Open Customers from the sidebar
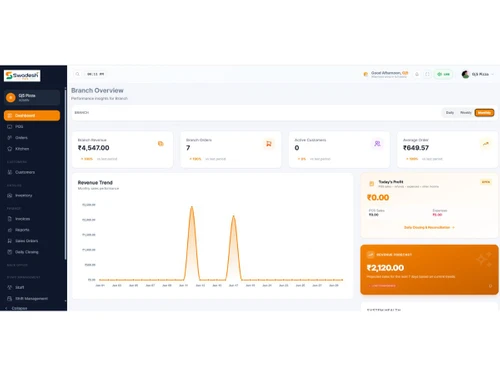This screenshot has height=375, width=500. [x=32, y=172]
